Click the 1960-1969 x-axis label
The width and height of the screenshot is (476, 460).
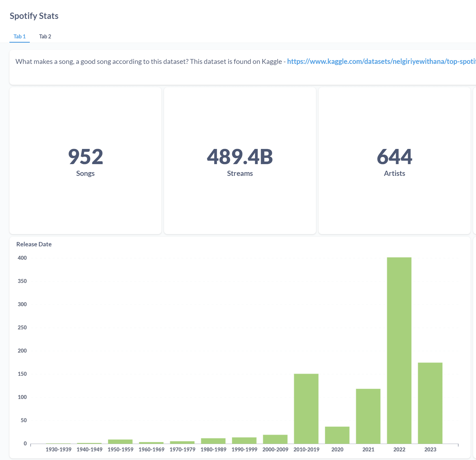point(151,449)
